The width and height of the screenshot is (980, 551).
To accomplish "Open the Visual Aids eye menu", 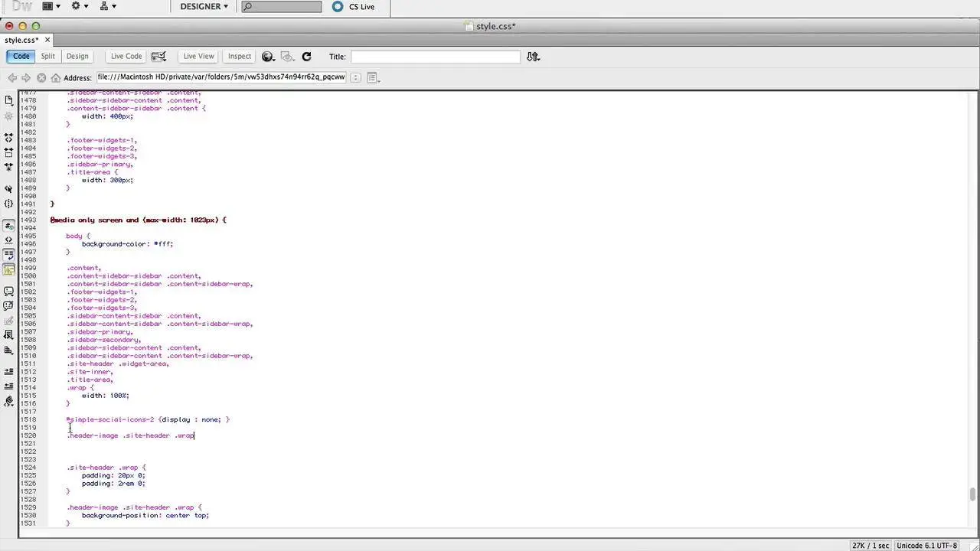I will 288,57.
